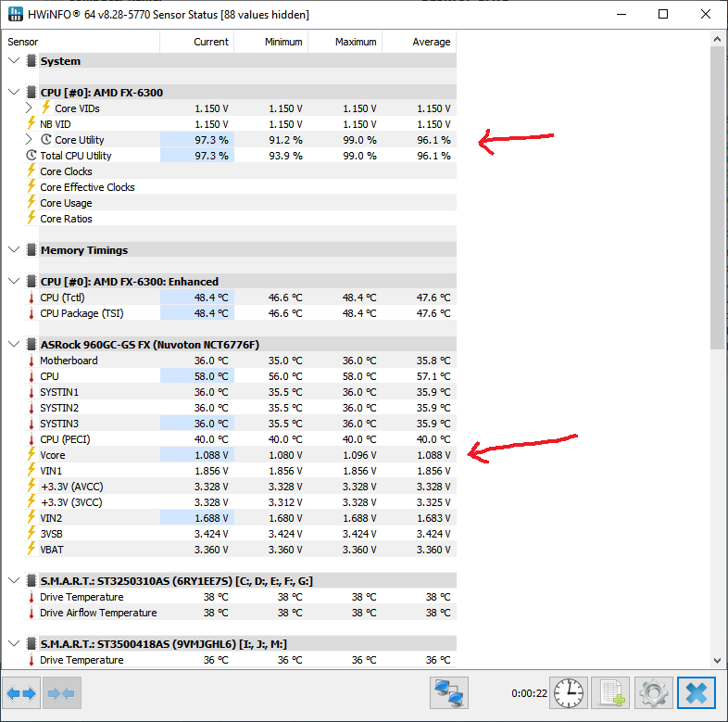Open the network remote monitoring icon
This screenshot has width=728, height=722.
point(449,693)
